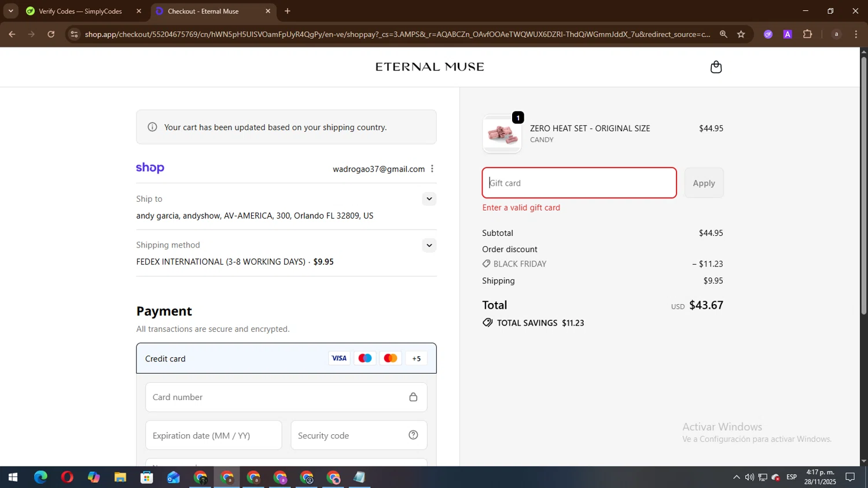Click into the Gift card field
This screenshot has width=868, height=488.
579,183
